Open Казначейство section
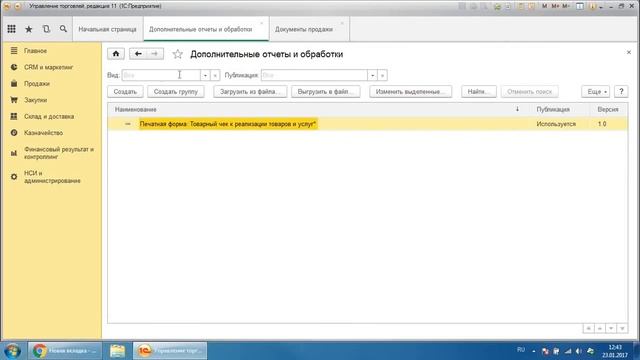 pyautogui.click(x=43, y=133)
